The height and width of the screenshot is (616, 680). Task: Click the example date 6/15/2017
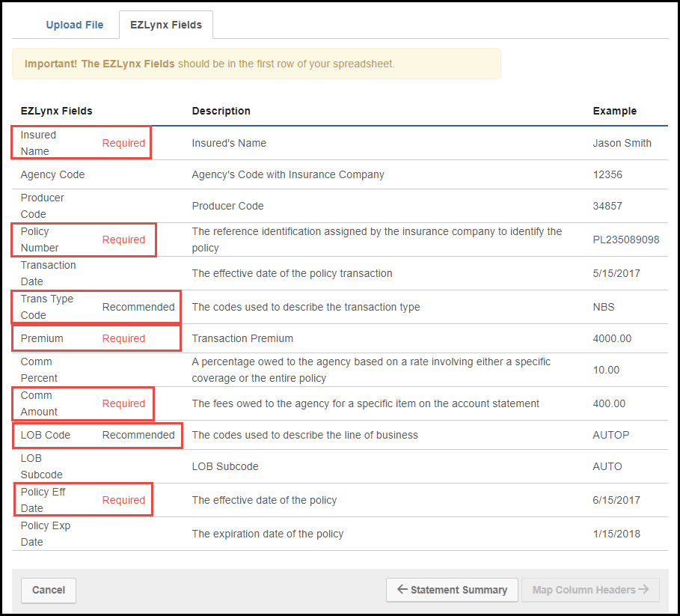click(x=616, y=500)
